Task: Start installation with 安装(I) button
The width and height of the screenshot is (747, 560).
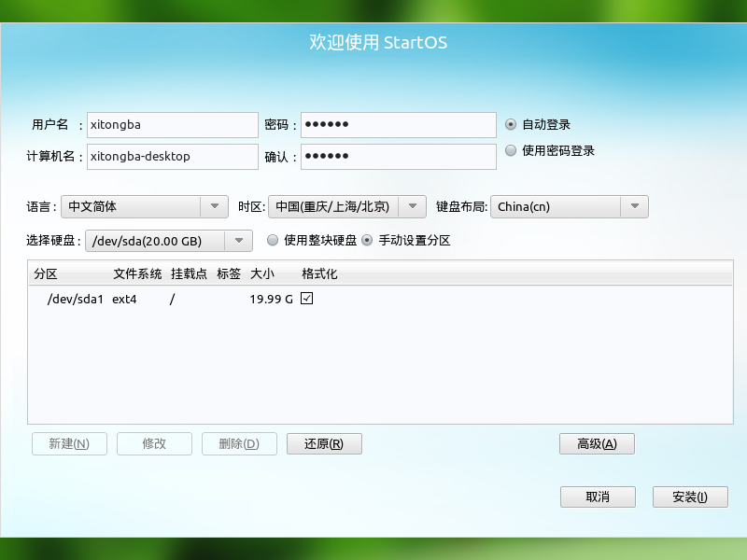Action: click(690, 497)
